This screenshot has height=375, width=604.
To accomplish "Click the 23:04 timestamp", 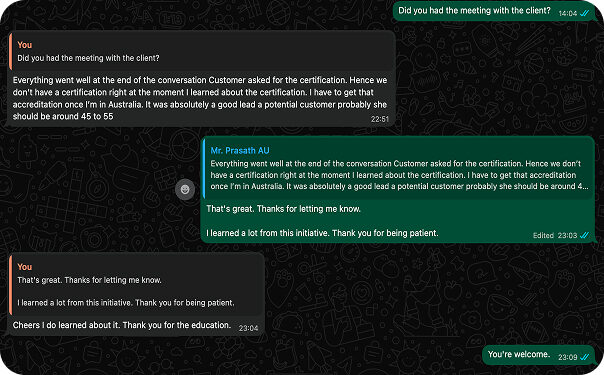I will coord(248,328).
